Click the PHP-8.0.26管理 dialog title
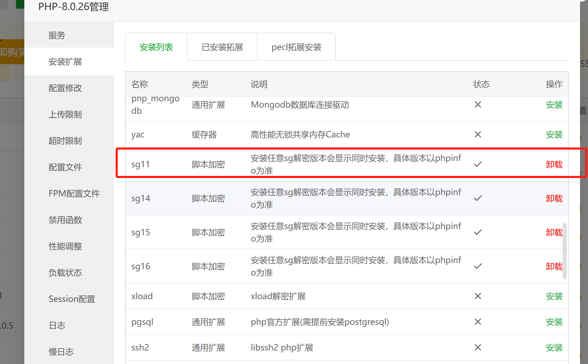The height and width of the screenshot is (364, 588). point(74,7)
